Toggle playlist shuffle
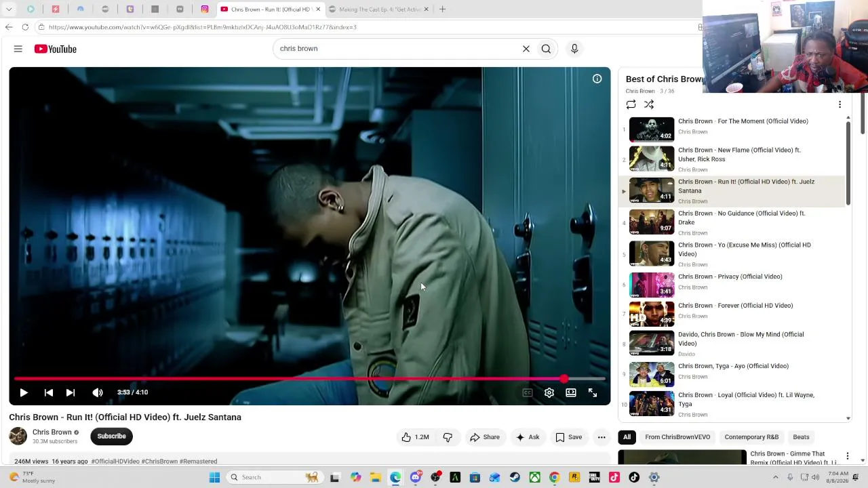The height and width of the screenshot is (488, 868). point(649,104)
